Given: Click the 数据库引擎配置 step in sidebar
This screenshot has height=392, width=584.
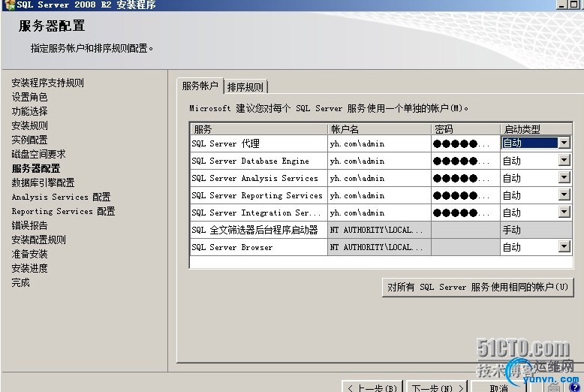Looking at the screenshot, I should pyautogui.click(x=44, y=182).
